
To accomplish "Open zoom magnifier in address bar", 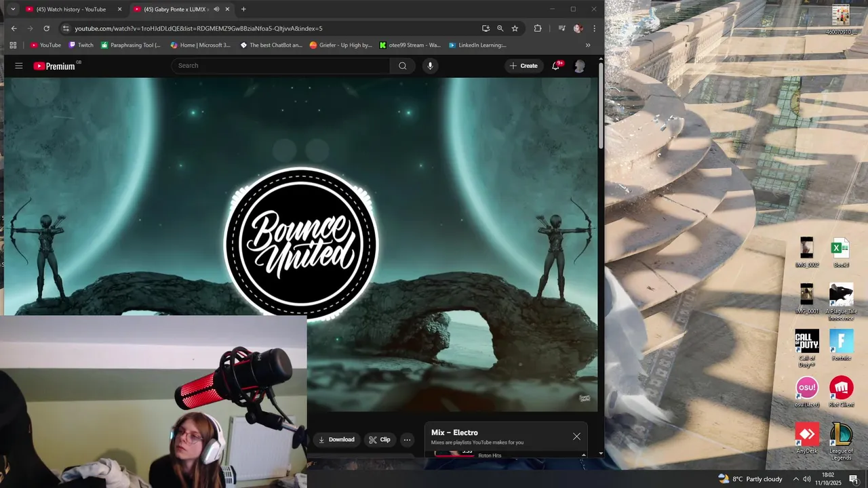I will point(500,28).
